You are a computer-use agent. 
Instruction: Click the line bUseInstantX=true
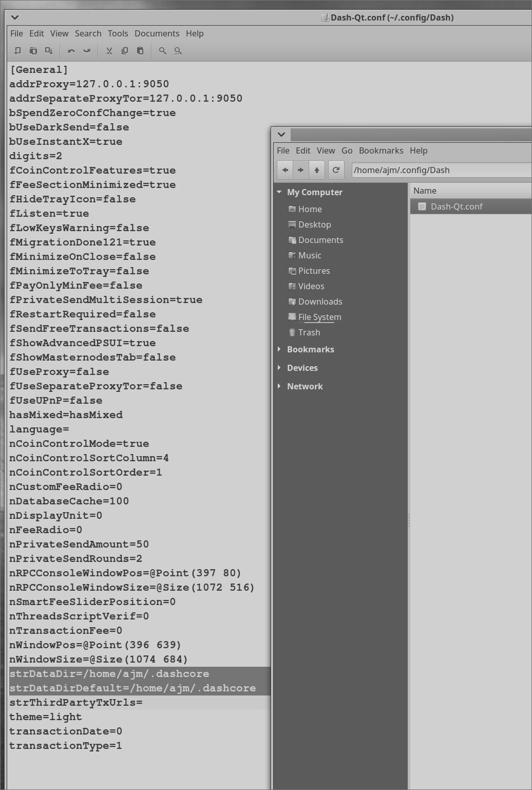point(66,142)
